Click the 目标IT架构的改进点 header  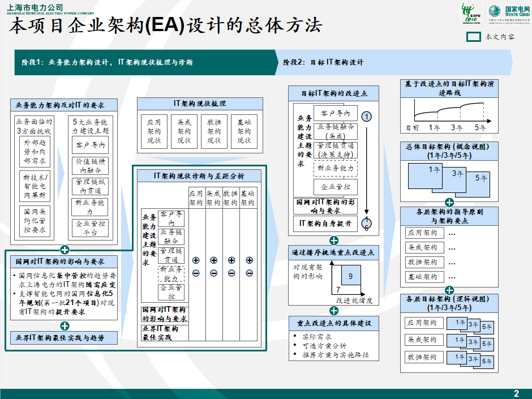[x=333, y=93]
